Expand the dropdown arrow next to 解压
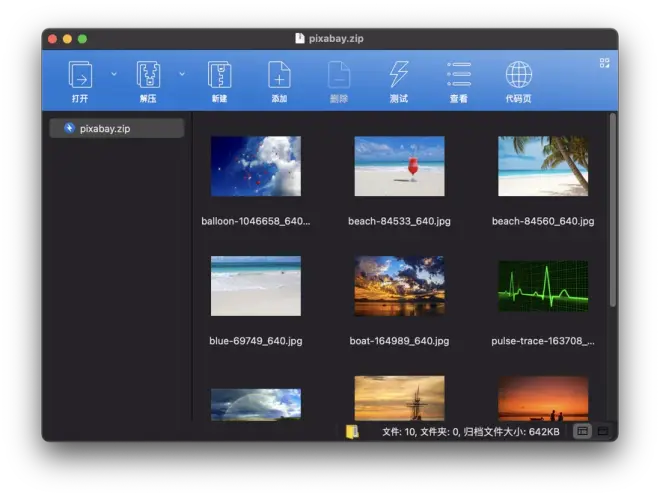Screen dimensions: 660x497 182,74
